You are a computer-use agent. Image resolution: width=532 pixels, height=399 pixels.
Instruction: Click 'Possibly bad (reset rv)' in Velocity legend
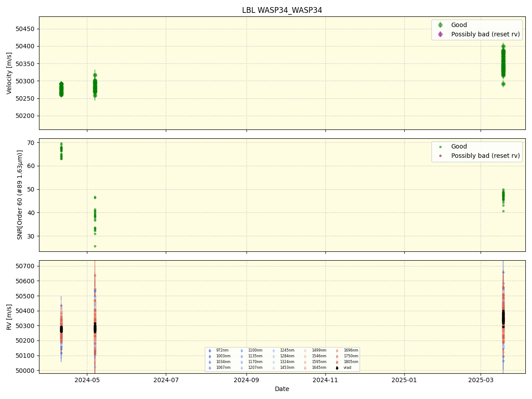[x=485, y=34]
